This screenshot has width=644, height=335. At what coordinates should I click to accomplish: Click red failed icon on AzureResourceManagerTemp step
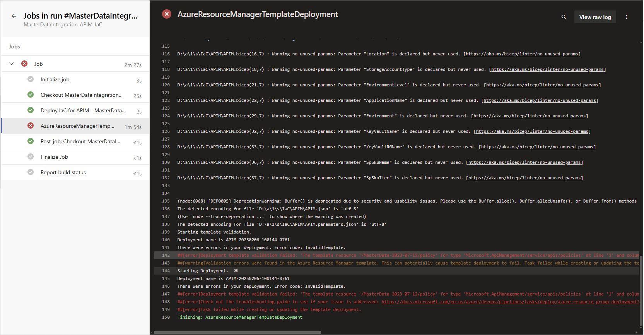pos(31,125)
